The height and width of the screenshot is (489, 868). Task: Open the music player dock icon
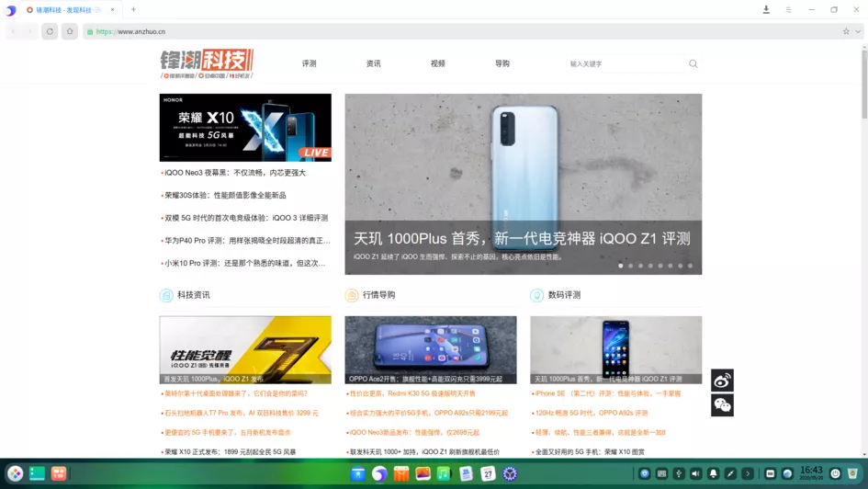click(444, 473)
